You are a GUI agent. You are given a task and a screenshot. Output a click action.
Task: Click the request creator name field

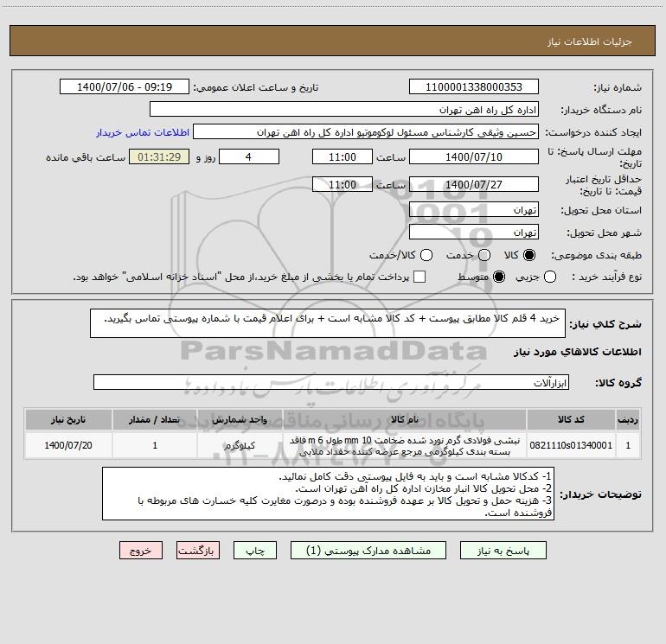[366, 131]
